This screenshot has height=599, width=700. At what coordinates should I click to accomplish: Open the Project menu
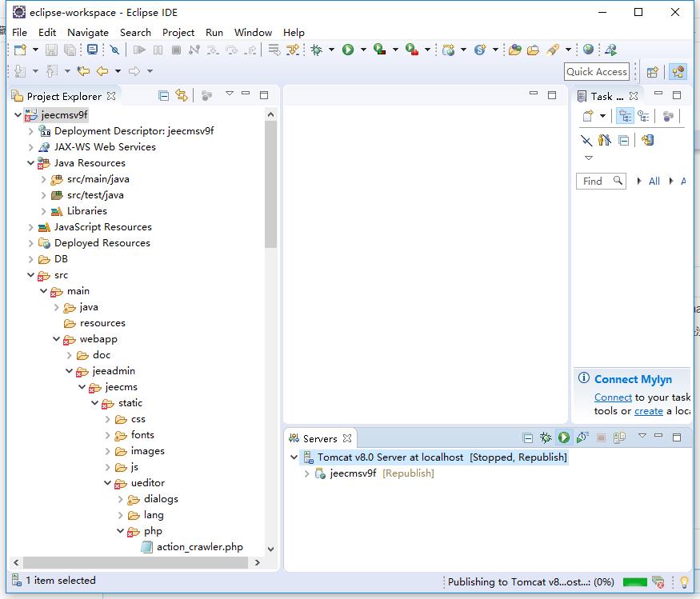click(178, 32)
